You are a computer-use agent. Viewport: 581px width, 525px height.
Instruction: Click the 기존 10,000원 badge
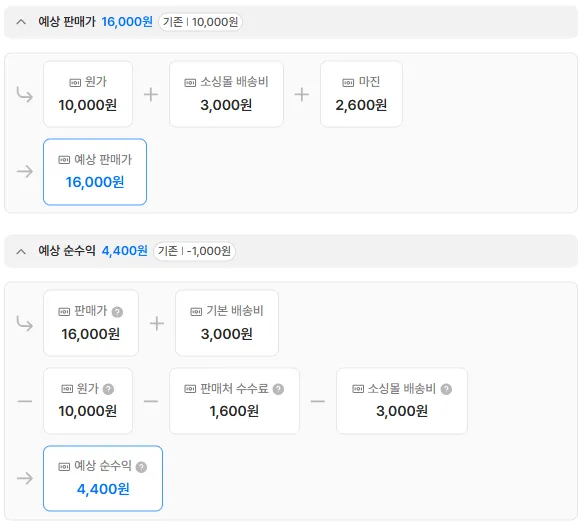(200, 22)
